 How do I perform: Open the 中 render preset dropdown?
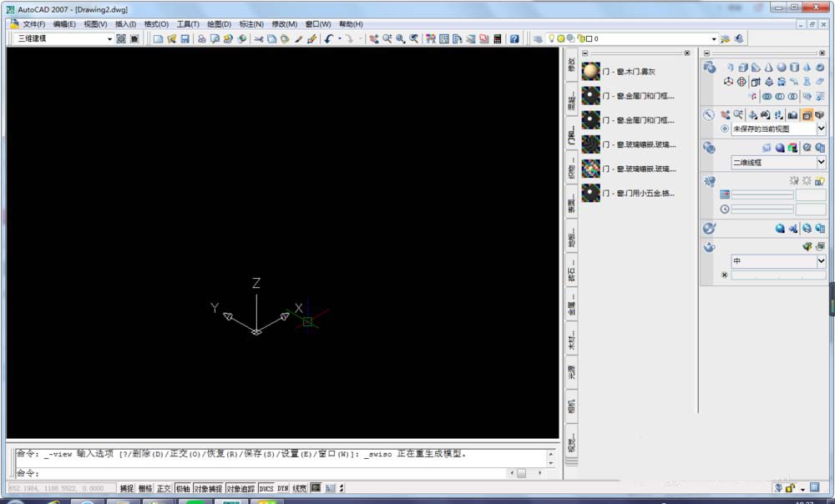[x=821, y=261]
